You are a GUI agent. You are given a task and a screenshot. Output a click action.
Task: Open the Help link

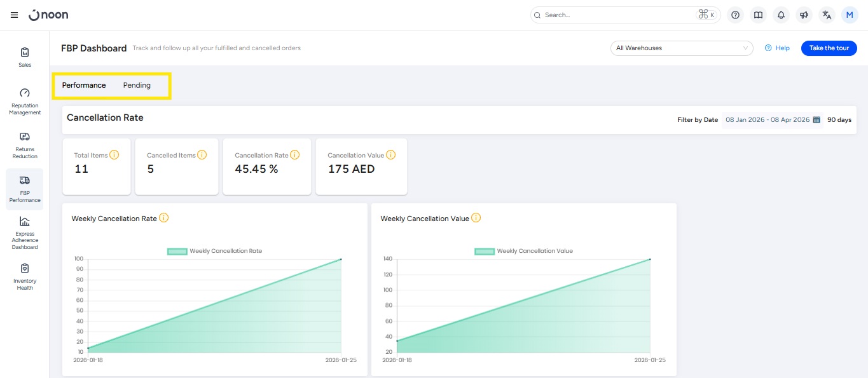coord(777,48)
